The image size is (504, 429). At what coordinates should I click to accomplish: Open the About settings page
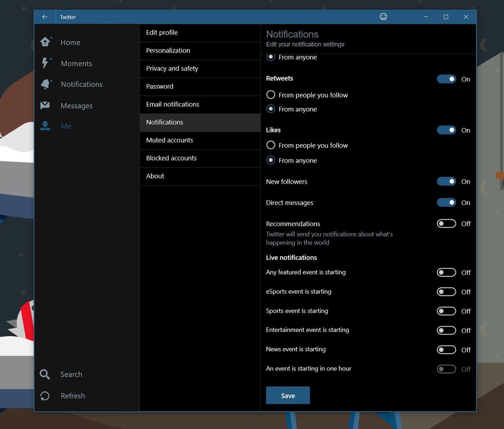click(x=200, y=176)
